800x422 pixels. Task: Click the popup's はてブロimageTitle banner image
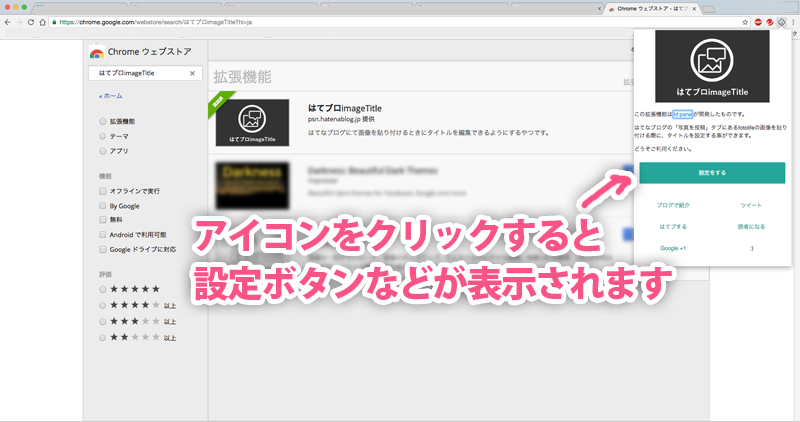point(712,66)
